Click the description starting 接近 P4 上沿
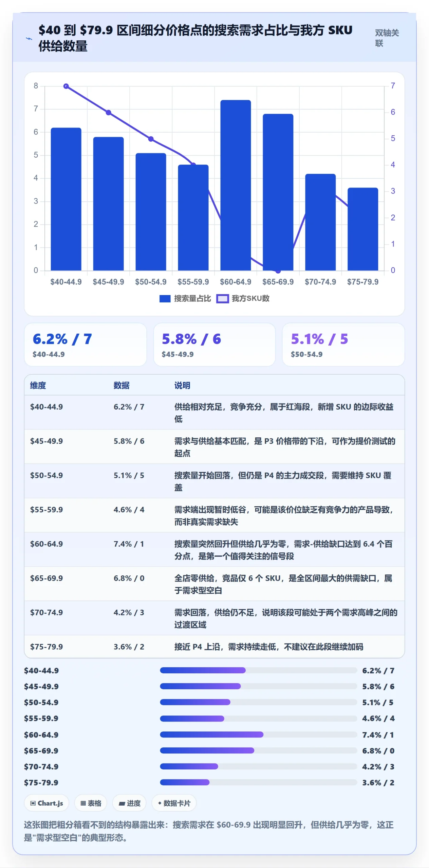Screen dimensions: 429x868 [269, 647]
